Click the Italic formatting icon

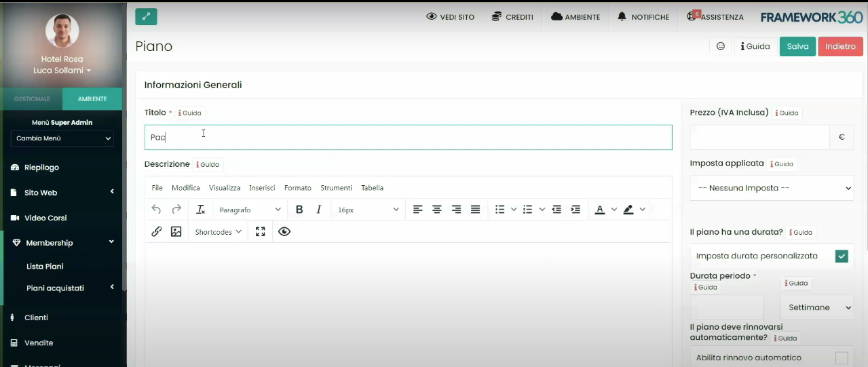click(x=318, y=210)
